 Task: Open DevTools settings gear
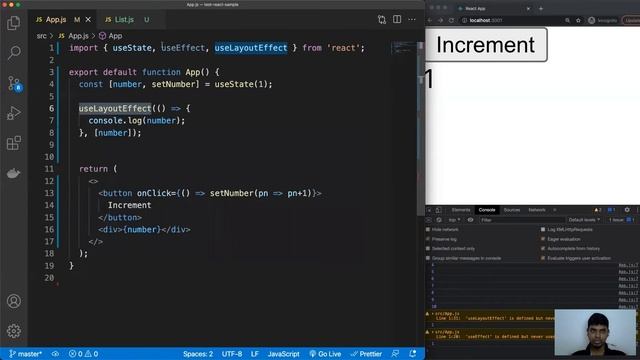627,210
